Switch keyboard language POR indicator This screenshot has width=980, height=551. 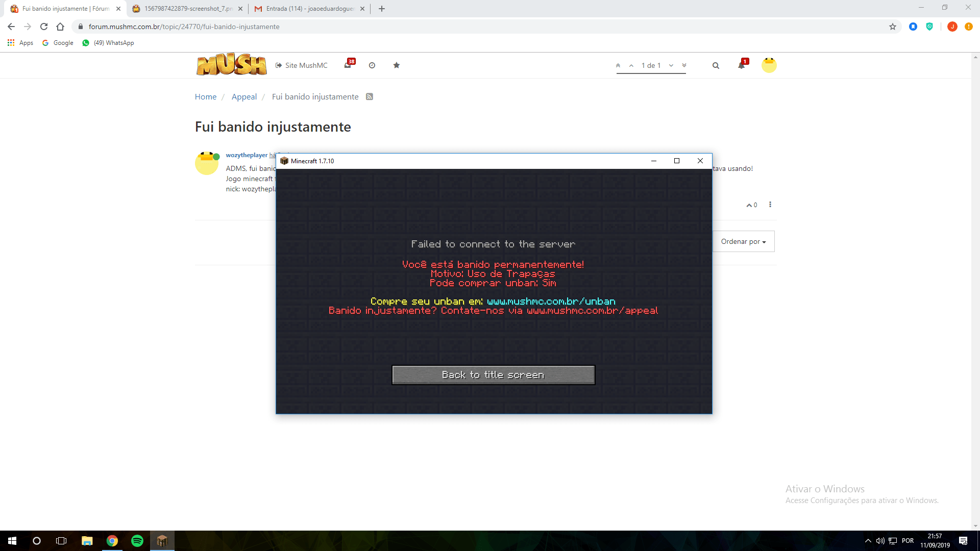pos(908,541)
